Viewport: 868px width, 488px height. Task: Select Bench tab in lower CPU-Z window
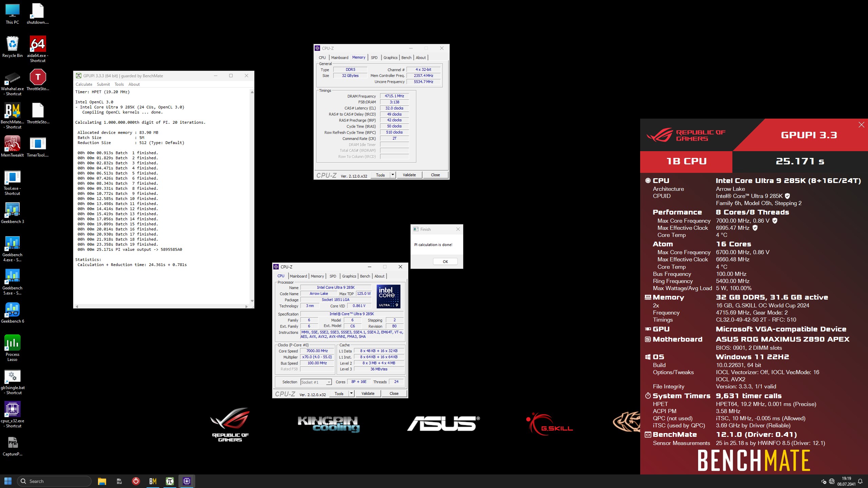tap(365, 276)
